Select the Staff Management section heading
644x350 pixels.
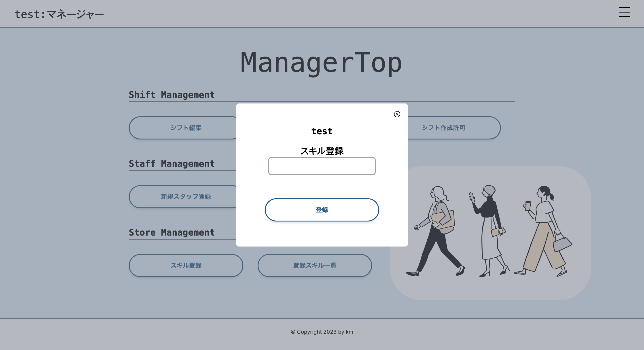172,164
